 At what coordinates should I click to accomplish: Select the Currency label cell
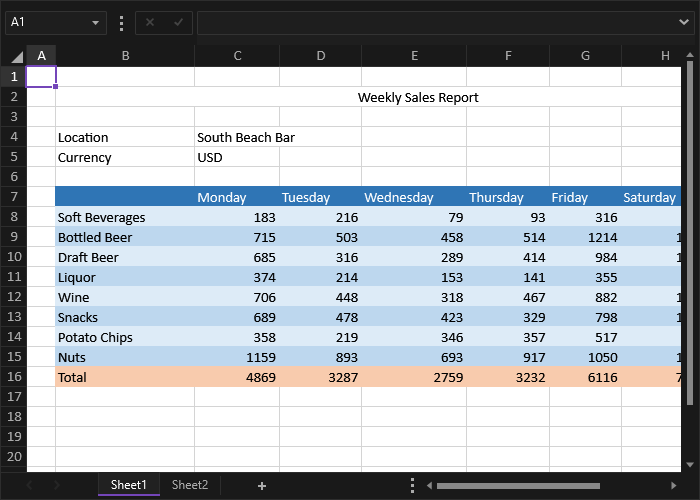[125, 157]
